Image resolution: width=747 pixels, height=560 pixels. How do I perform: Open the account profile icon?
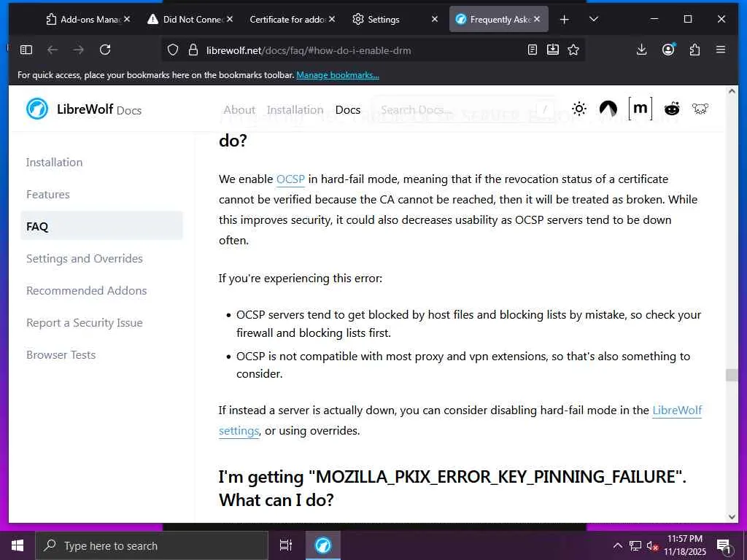click(x=668, y=50)
